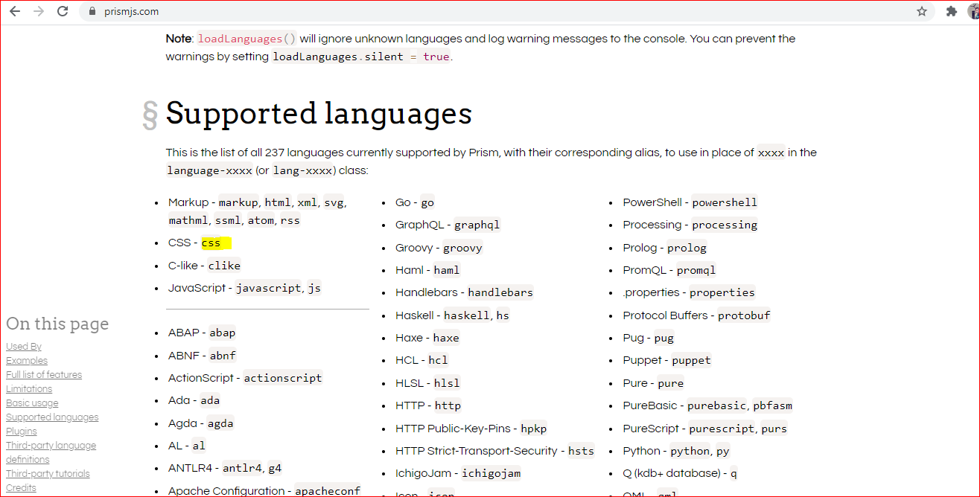Select the pbfasm alias code
Viewport: 980px width, 497px height.
coord(773,405)
